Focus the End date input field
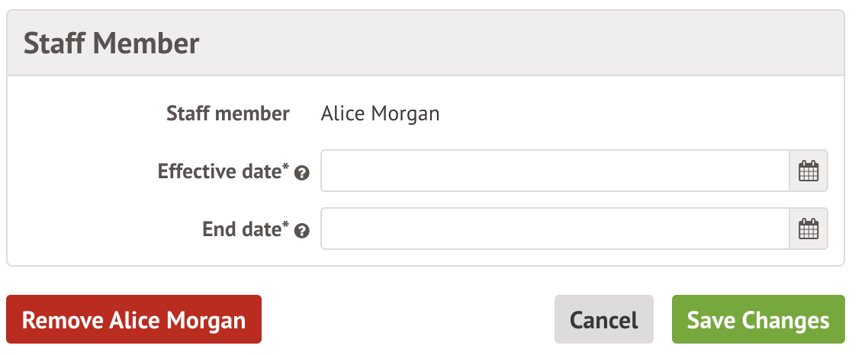868x355 pixels. click(555, 229)
